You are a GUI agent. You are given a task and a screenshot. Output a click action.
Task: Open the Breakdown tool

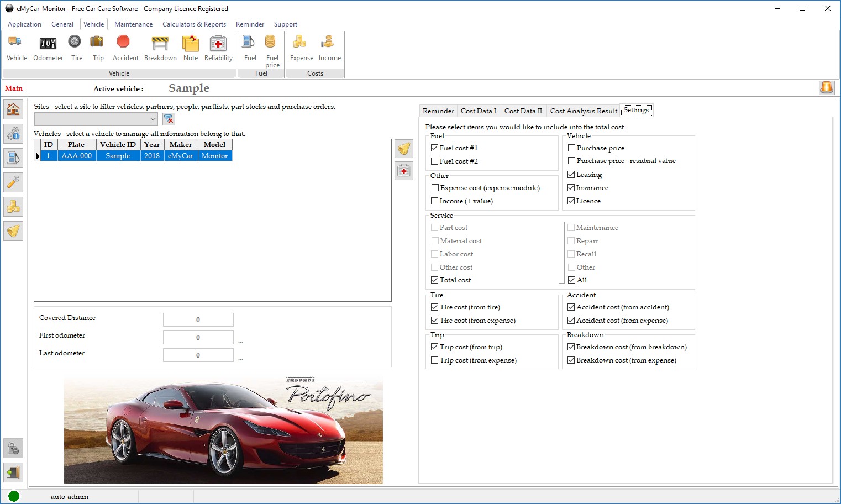coord(160,47)
